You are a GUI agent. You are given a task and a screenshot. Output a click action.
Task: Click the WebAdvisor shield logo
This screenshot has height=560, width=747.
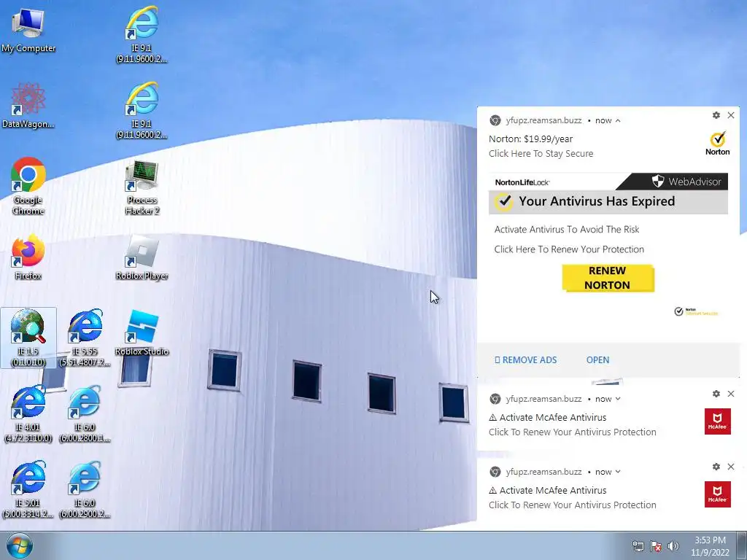658,181
